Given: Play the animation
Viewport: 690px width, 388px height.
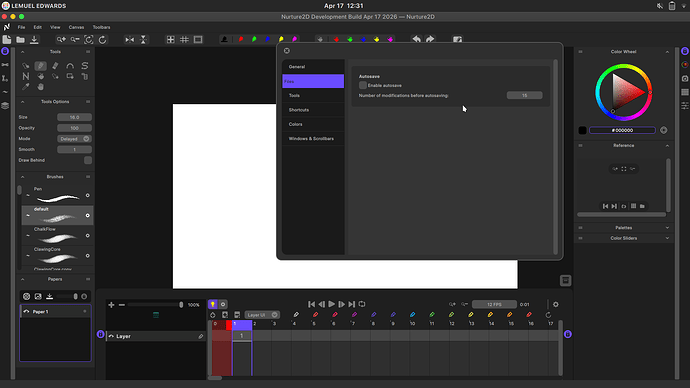Looking at the screenshot, I should (331, 304).
